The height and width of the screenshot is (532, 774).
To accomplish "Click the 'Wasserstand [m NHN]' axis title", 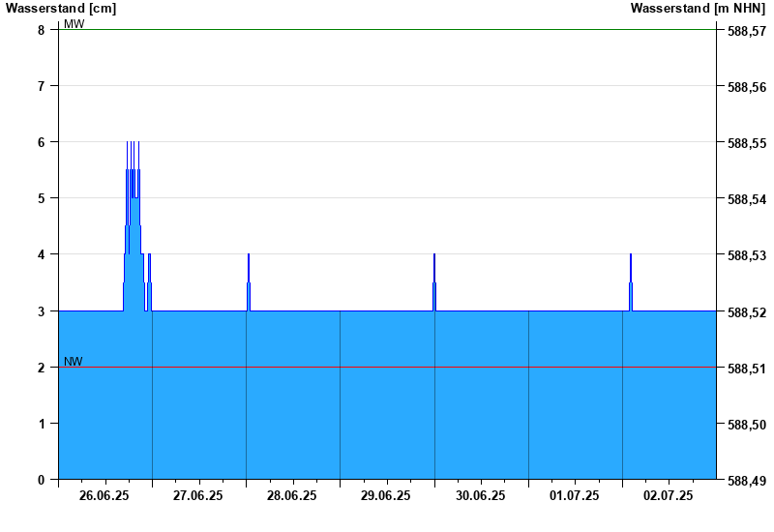I will (x=698, y=9).
